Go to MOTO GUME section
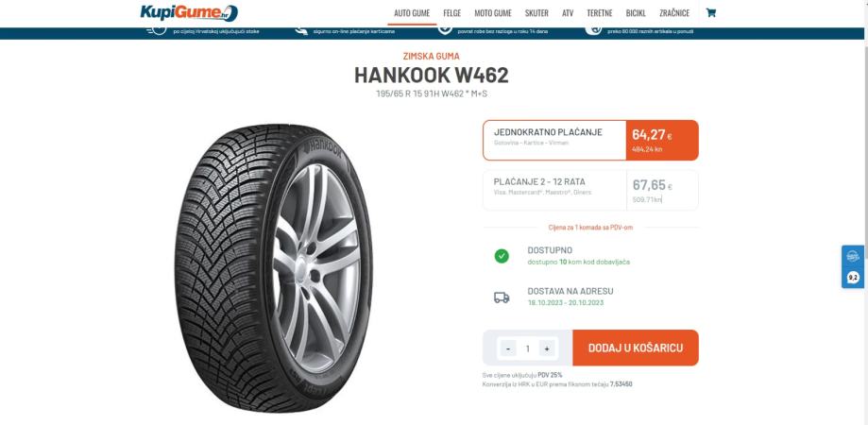Image resolution: width=868 pixels, height=425 pixels. [x=493, y=12]
